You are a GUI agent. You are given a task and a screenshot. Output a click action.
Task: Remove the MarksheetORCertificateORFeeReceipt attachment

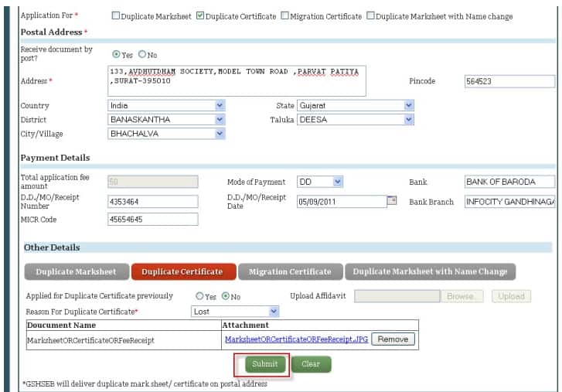393,339
